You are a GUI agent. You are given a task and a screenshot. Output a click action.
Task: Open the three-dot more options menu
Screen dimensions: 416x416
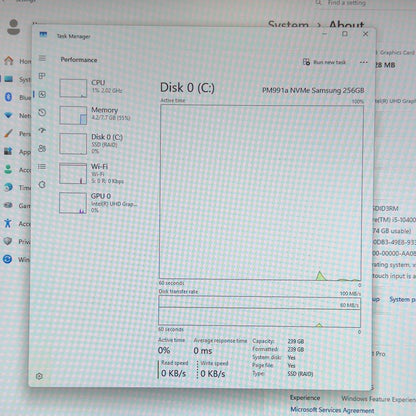pos(364,62)
